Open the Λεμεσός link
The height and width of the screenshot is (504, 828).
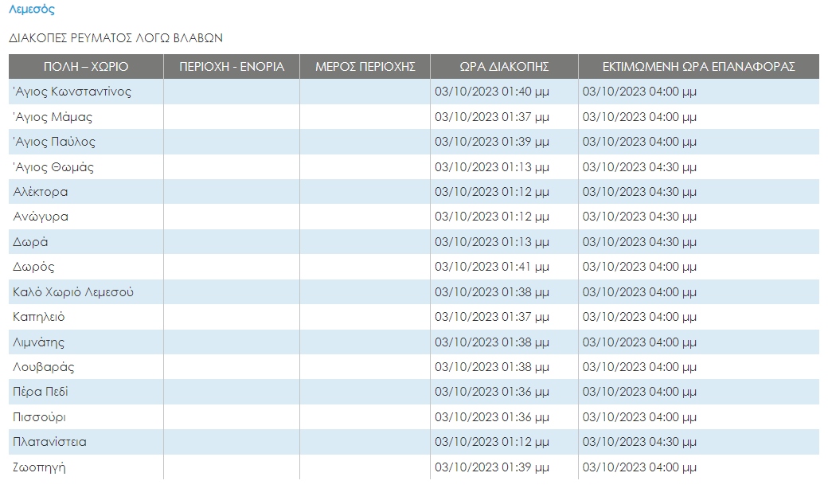(32, 9)
